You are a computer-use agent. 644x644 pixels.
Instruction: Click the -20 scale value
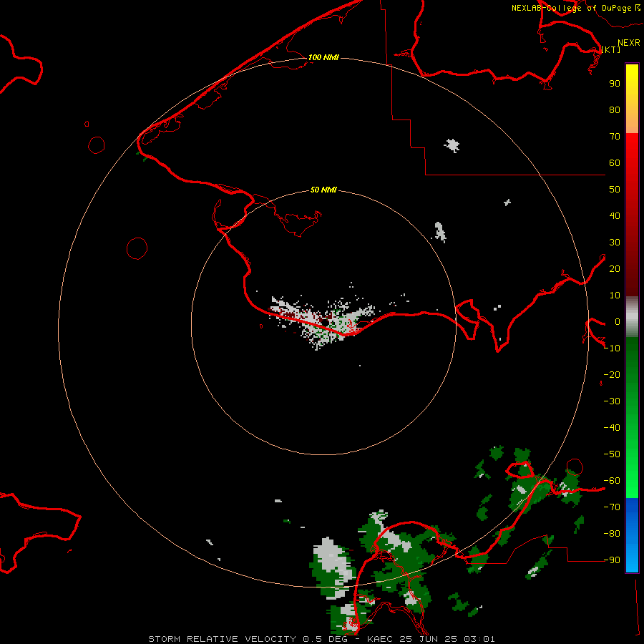pyautogui.click(x=612, y=374)
